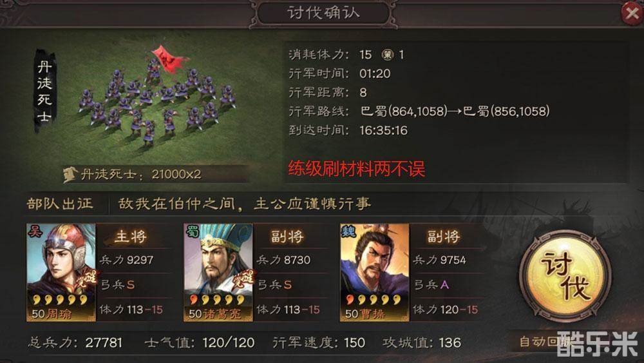Click the 副将 label above 诸葛亮's stats

tap(287, 237)
